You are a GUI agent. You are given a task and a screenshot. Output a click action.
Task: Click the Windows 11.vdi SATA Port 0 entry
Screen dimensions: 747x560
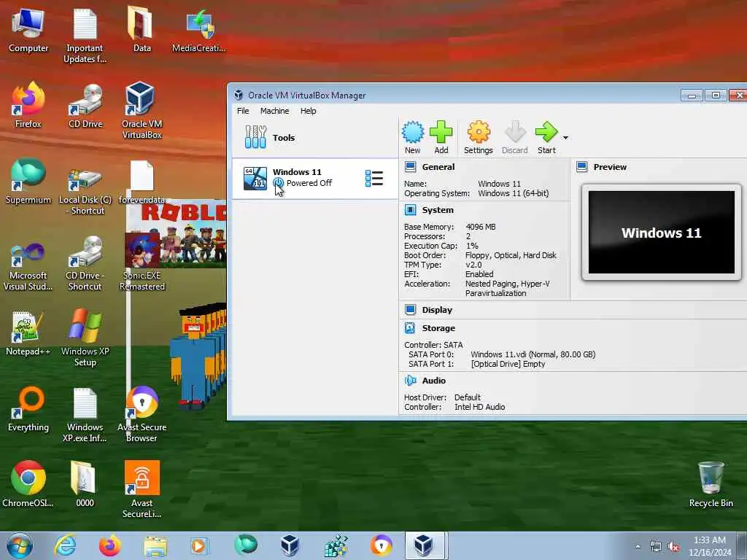click(x=533, y=354)
